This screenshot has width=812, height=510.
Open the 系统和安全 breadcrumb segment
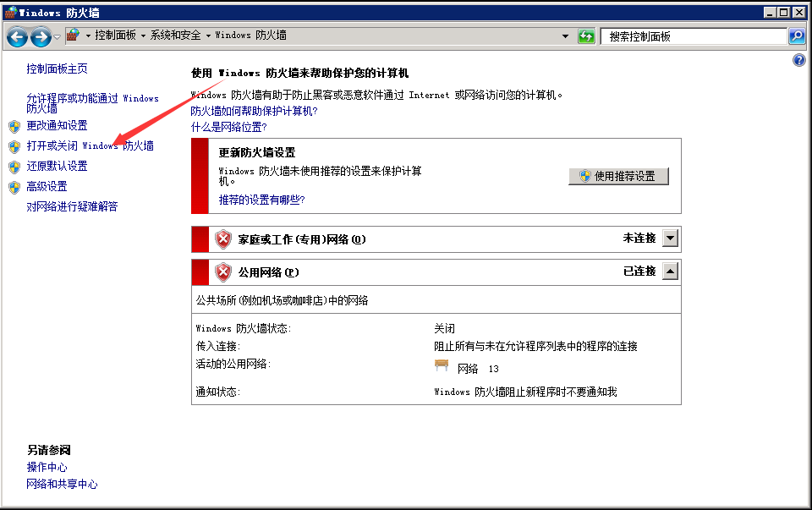(x=176, y=36)
